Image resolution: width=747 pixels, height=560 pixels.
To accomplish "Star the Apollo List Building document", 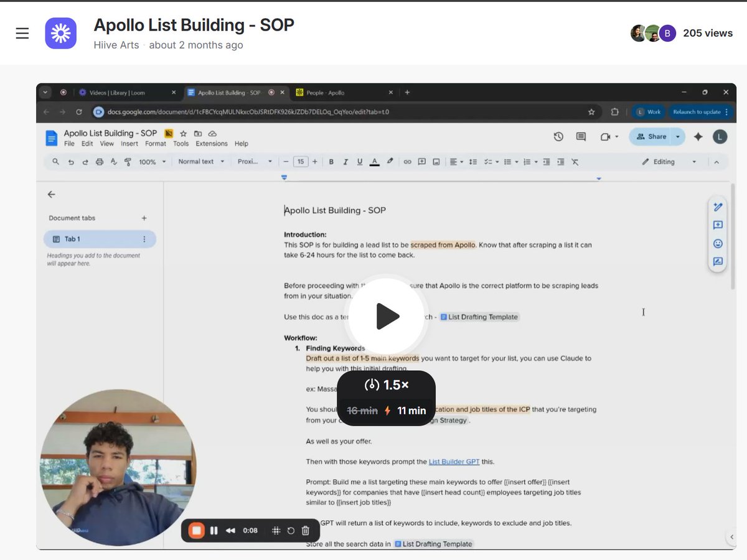I will click(184, 134).
